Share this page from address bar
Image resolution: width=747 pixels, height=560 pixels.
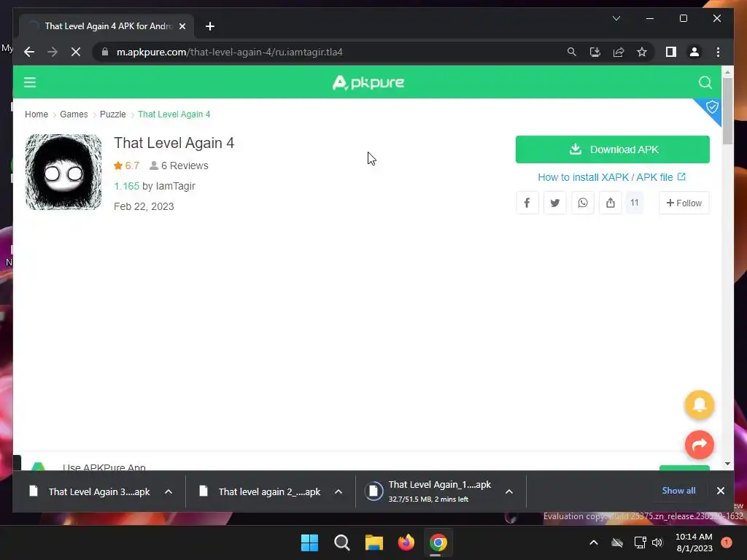pyautogui.click(x=619, y=52)
